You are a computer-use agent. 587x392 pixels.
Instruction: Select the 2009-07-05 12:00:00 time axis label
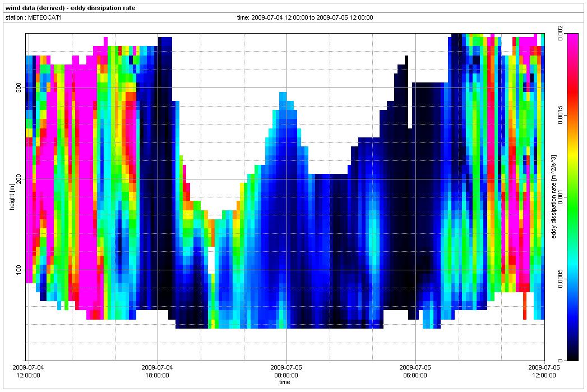(x=544, y=371)
